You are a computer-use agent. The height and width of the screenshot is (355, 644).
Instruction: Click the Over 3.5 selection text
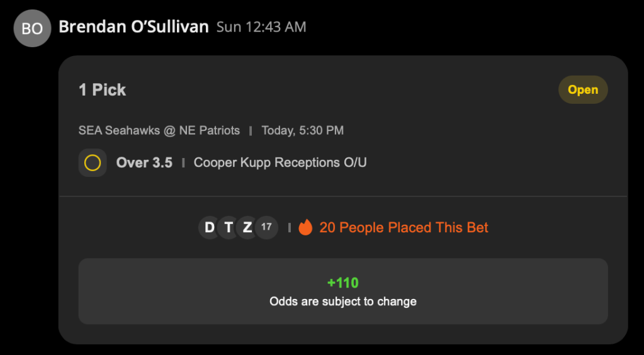[144, 162]
